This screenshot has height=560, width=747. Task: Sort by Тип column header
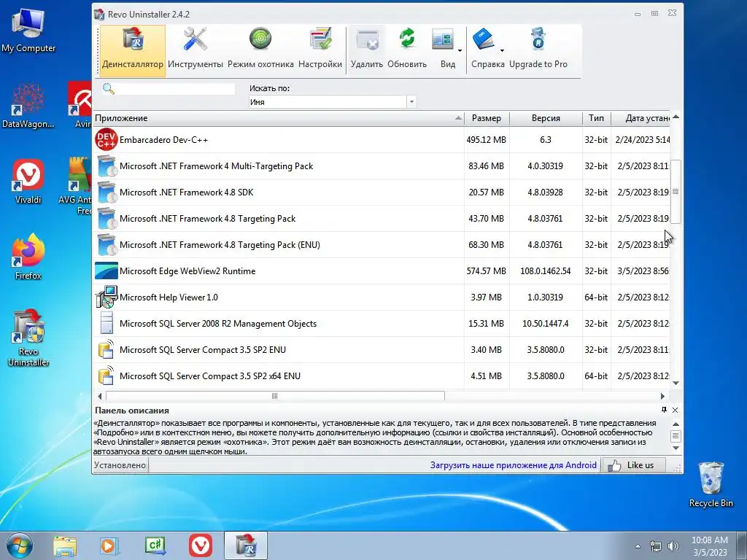(x=596, y=118)
